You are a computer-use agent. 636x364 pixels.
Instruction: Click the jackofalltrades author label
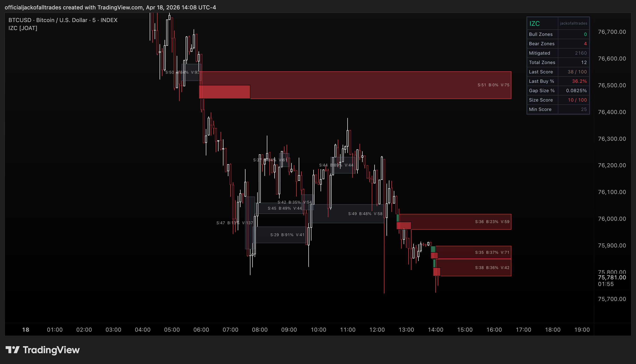click(x=574, y=23)
